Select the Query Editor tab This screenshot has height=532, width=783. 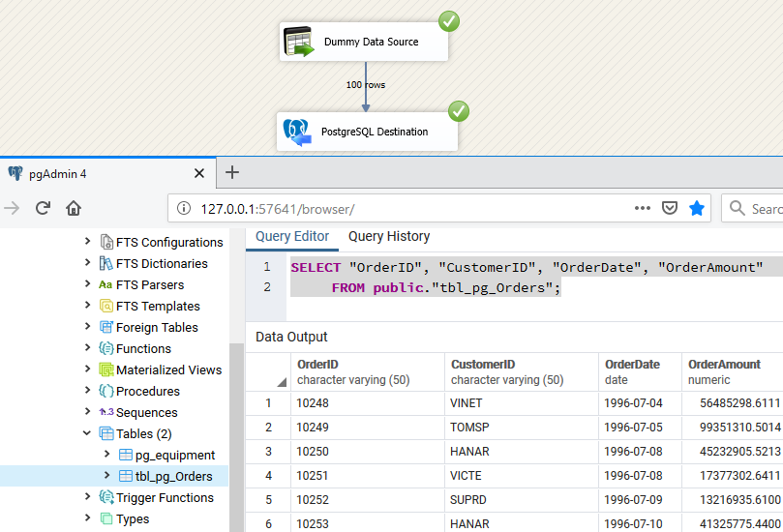tap(292, 236)
